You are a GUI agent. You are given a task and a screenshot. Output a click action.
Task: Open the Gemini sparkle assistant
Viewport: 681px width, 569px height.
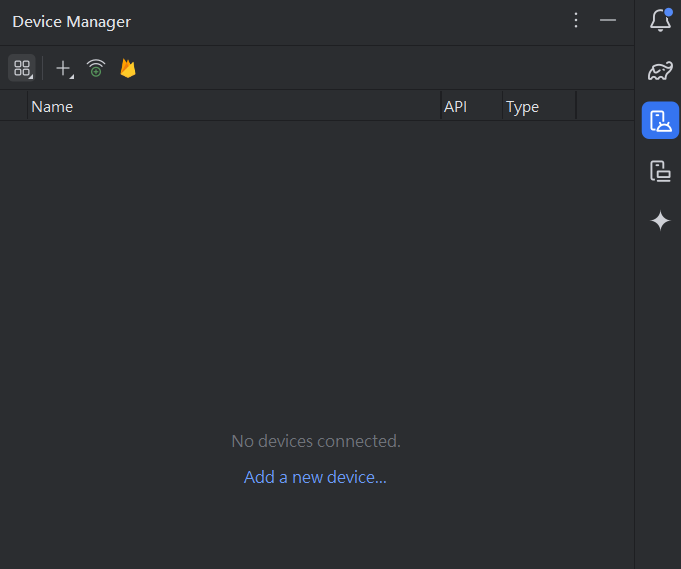(660, 221)
